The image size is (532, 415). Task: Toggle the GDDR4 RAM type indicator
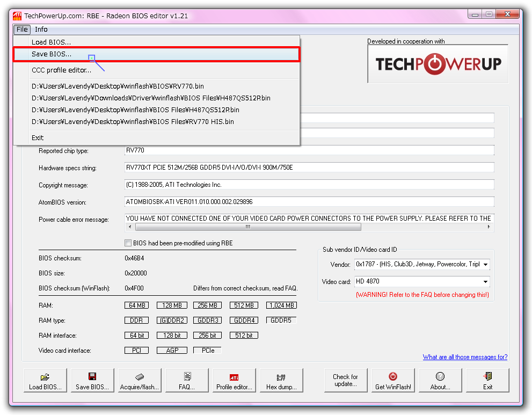click(x=244, y=321)
